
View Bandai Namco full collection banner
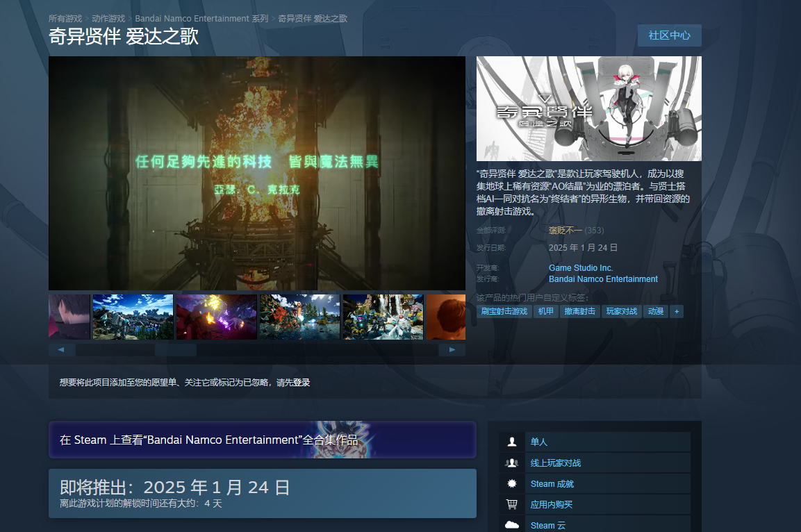pyautogui.click(x=262, y=440)
